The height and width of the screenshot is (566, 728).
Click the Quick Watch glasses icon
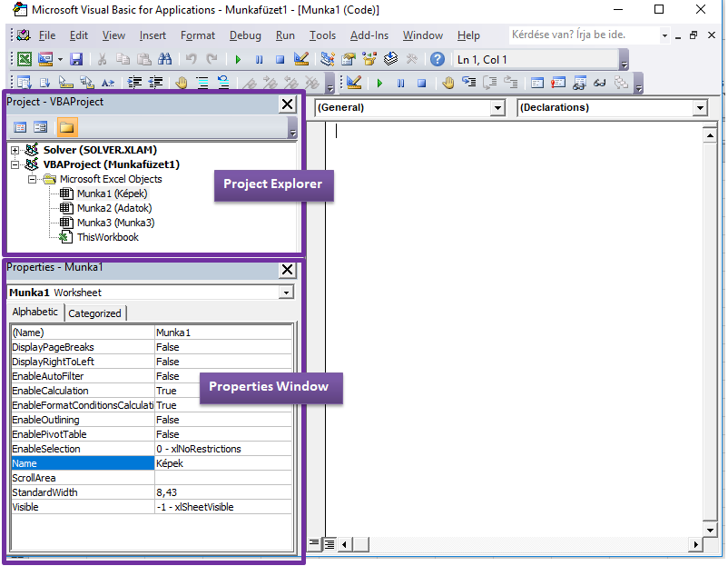click(600, 84)
